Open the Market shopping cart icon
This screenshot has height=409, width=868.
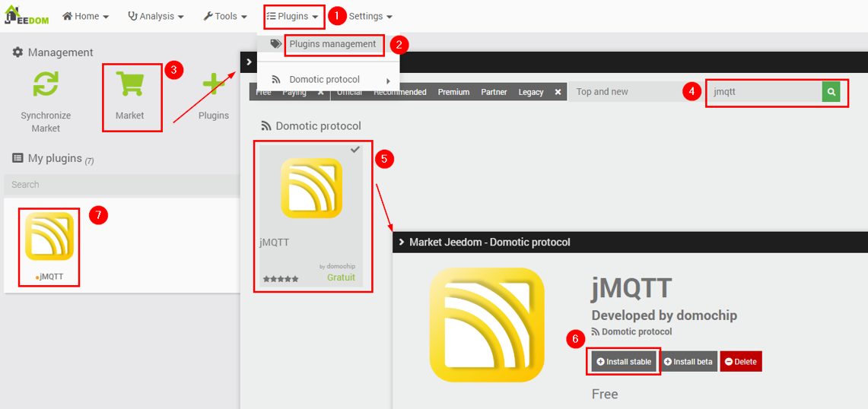pos(129,84)
